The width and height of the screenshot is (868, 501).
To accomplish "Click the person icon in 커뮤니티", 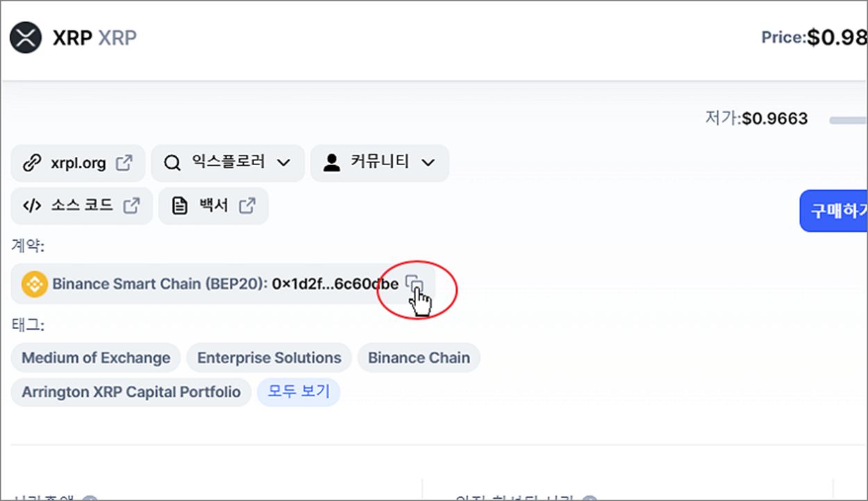I will pos(332,163).
